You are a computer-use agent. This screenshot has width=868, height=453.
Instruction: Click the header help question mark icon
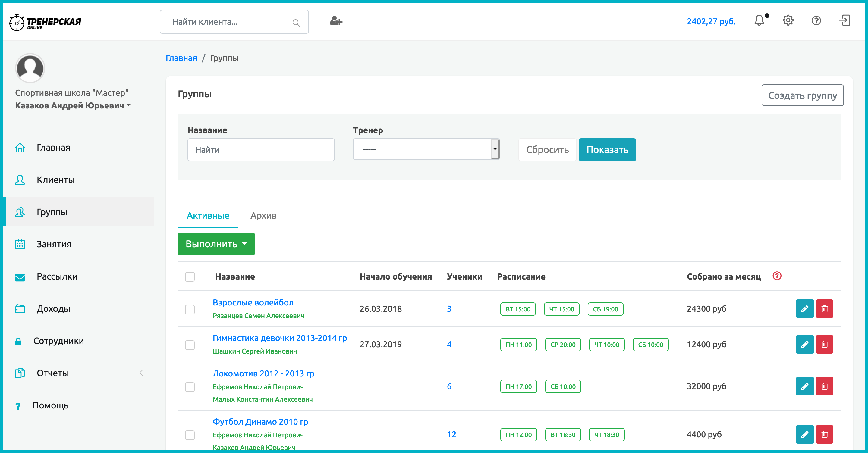coord(816,21)
